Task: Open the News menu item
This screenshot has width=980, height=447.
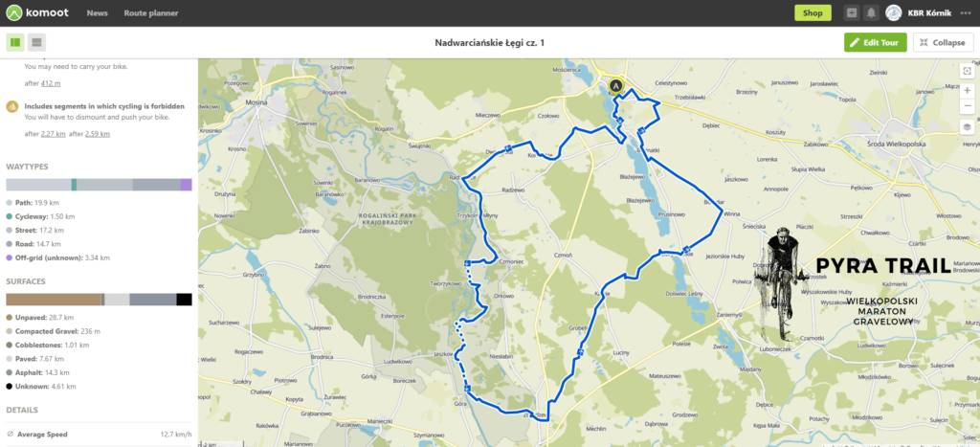Action: click(97, 13)
